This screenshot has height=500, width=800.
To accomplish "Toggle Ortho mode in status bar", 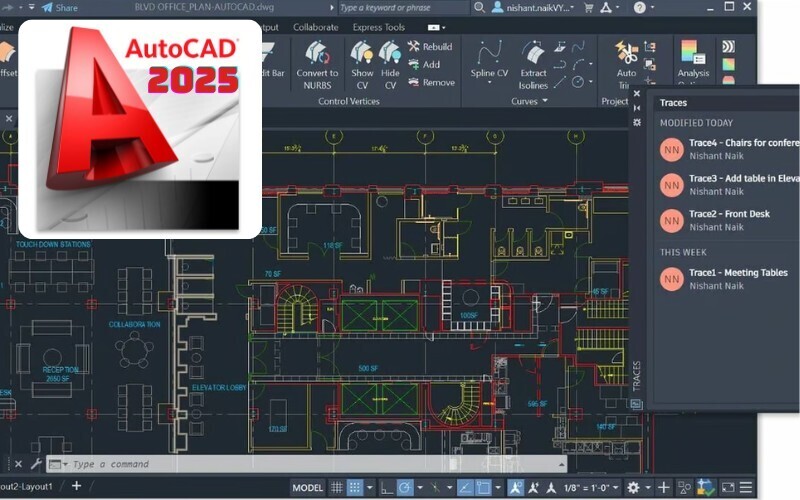I will (387, 488).
